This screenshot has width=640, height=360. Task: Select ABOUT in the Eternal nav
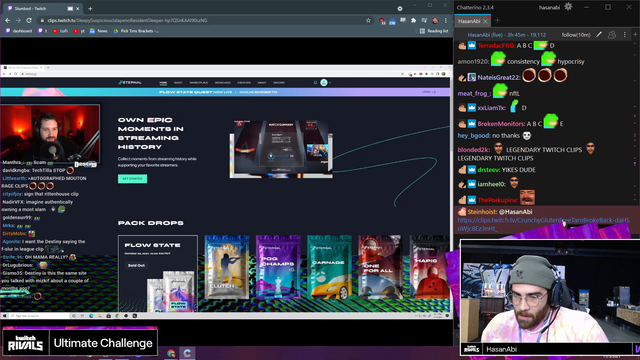[x=262, y=83]
